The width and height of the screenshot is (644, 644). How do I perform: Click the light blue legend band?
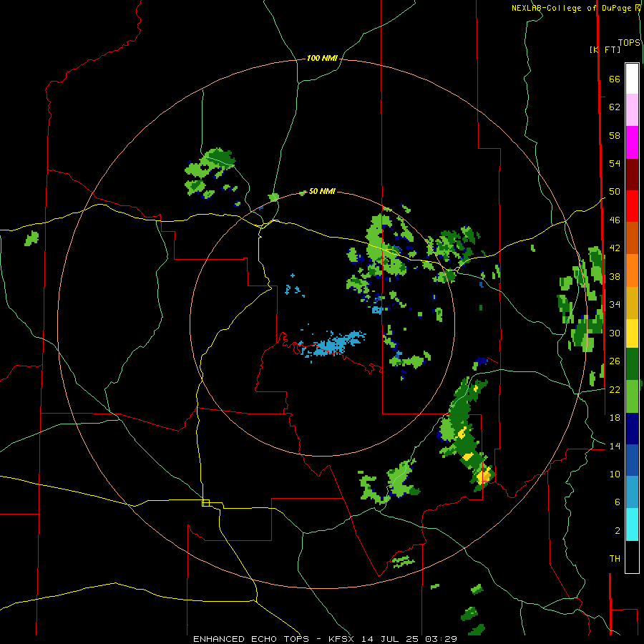click(x=632, y=492)
